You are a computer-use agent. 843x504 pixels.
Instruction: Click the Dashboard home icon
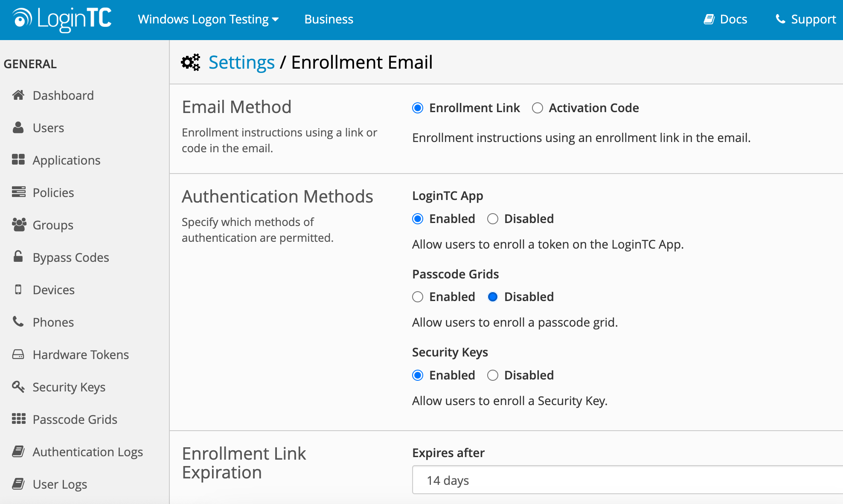tap(18, 95)
